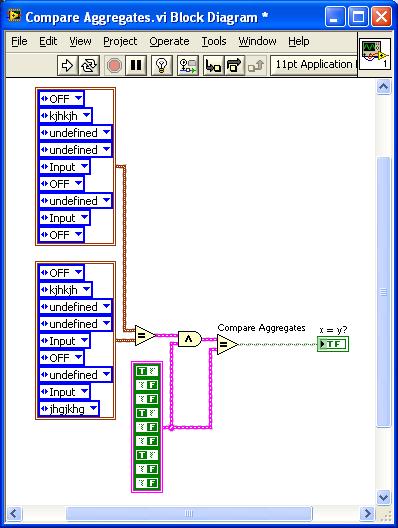Image resolution: width=398 pixels, height=528 pixels.
Task: Click the VI connector pane icon at top right
Action: point(374,54)
